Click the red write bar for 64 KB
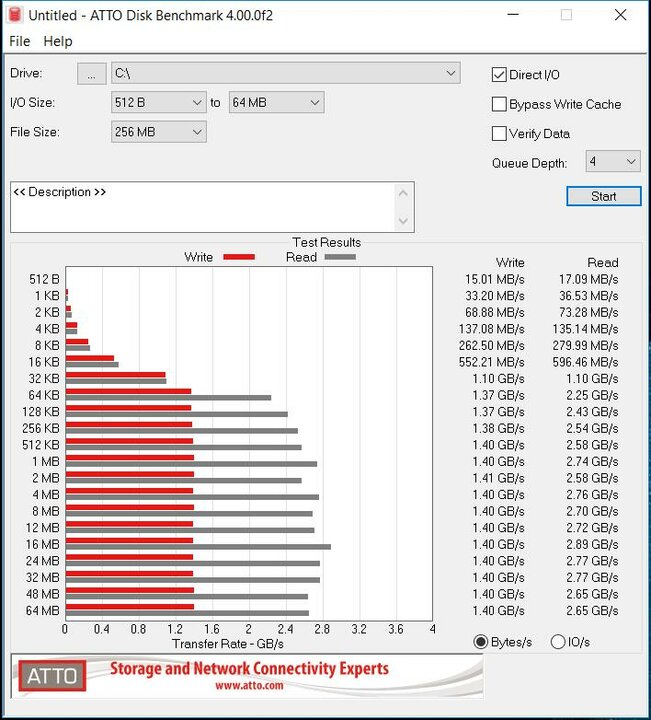Image resolution: width=651 pixels, height=720 pixels. click(x=129, y=391)
